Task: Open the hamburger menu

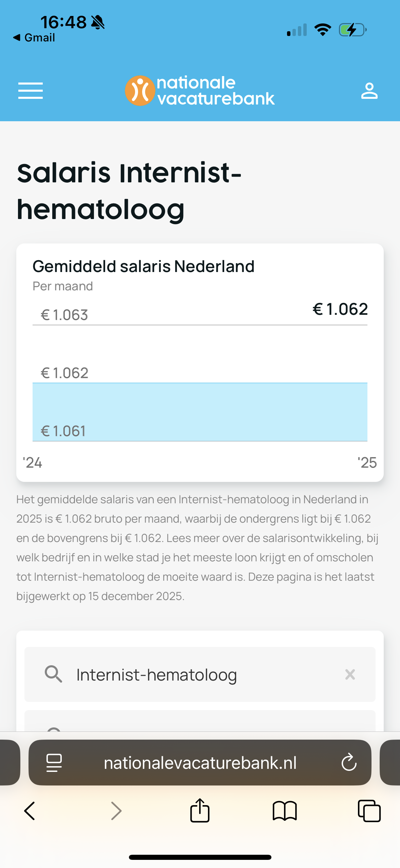Action: (x=31, y=91)
